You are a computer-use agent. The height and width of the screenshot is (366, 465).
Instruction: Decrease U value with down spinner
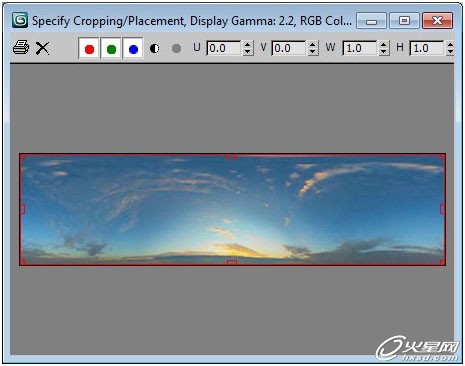click(247, 52)
